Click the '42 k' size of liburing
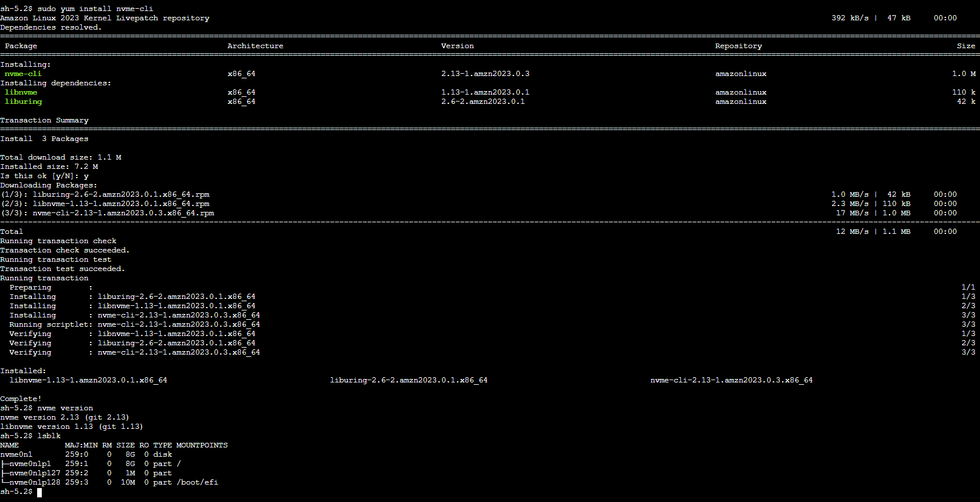Image resolution: width=980 pixels, height=502 pixels. click(x=966, y=102)
